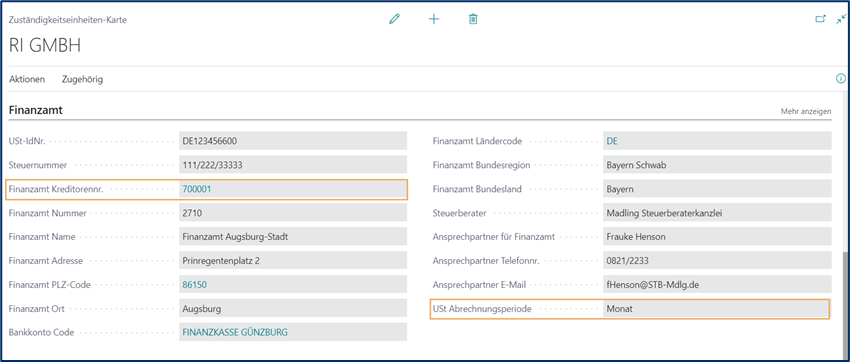Open the Zugehörig menu
The height and width of the screenshot is (362, 850).
(82, 79)
